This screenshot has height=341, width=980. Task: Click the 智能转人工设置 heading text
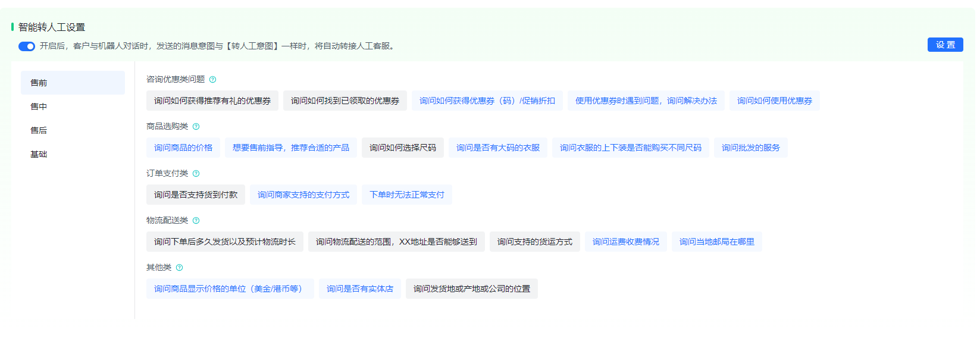[x=52, y=27]
